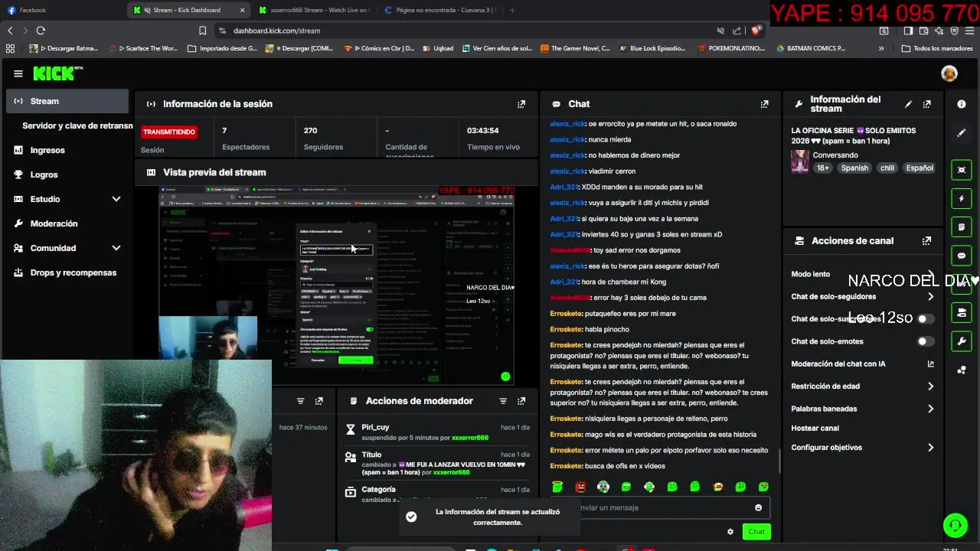
Task: Open the Restricción de edad options chevron
Action: coord(931,386)
